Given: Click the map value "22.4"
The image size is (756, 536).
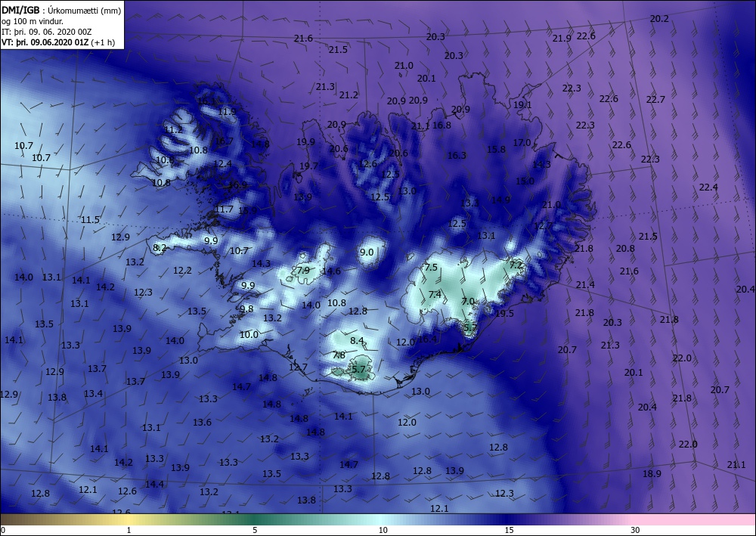Looking at the screenshot, I should [708, 187].
